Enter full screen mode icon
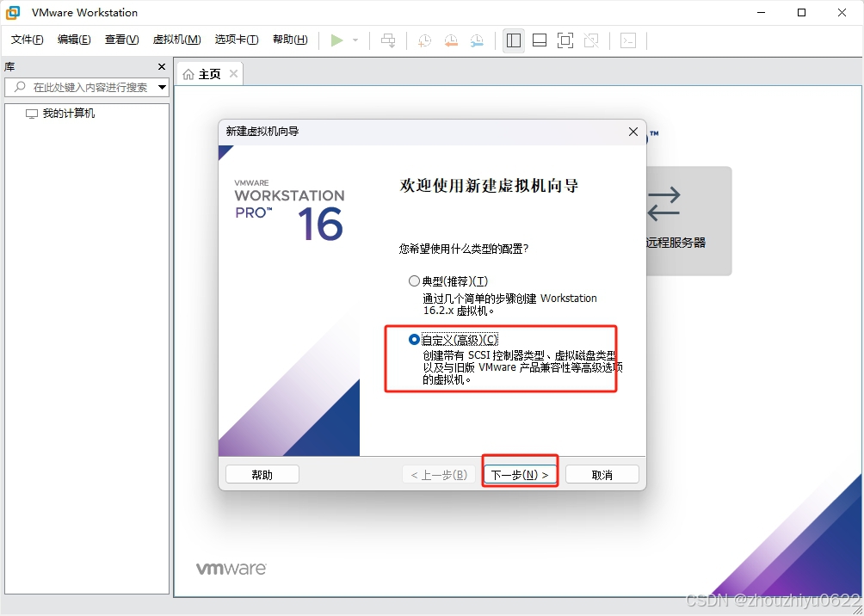864x616 pixels. 565,40
